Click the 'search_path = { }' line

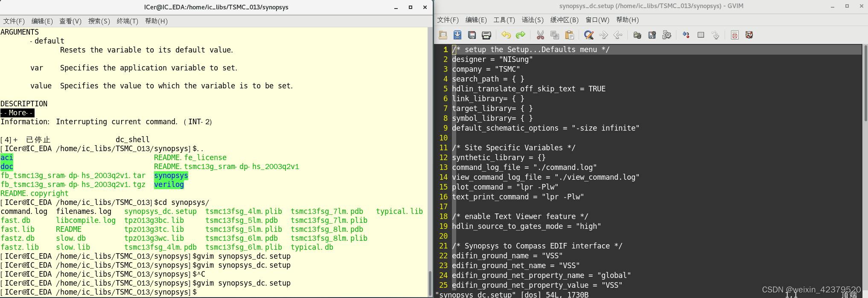point(488,79)
